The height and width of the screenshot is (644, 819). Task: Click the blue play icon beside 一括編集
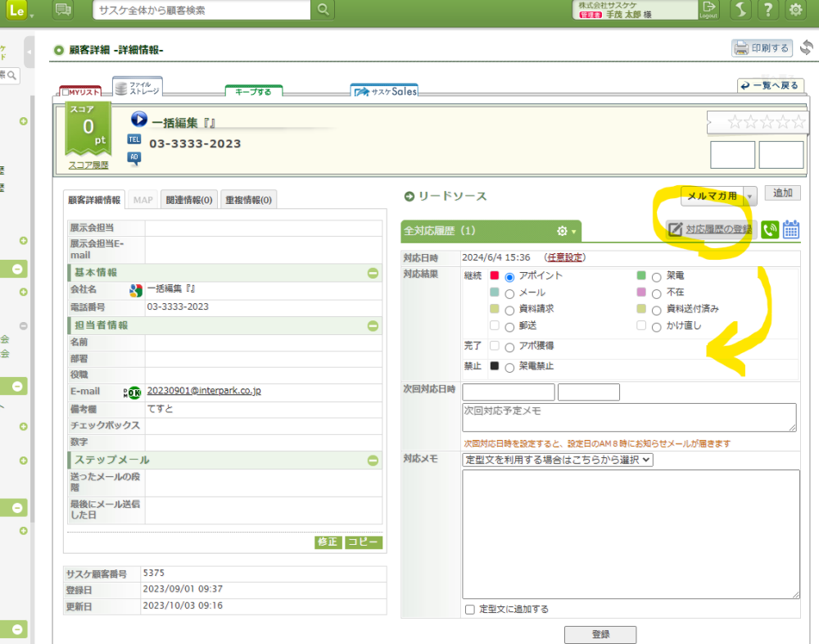[x=138, y=120]
